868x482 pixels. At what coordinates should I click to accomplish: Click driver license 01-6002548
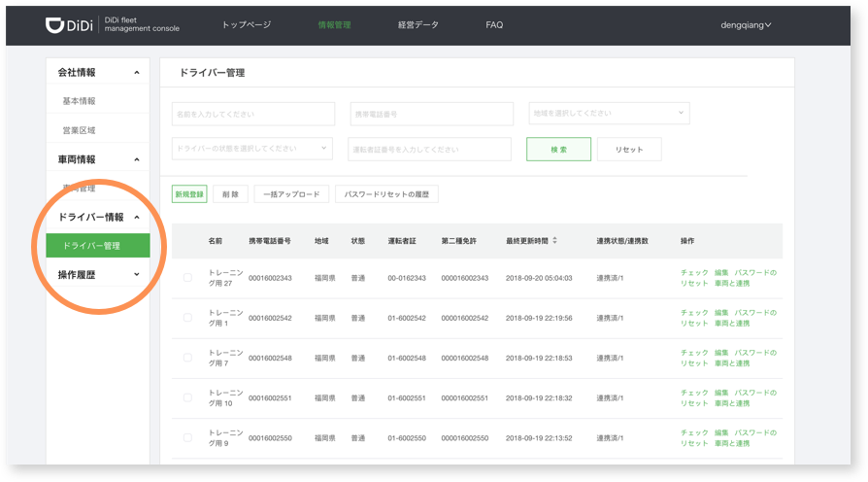click(x=407, y=358)
